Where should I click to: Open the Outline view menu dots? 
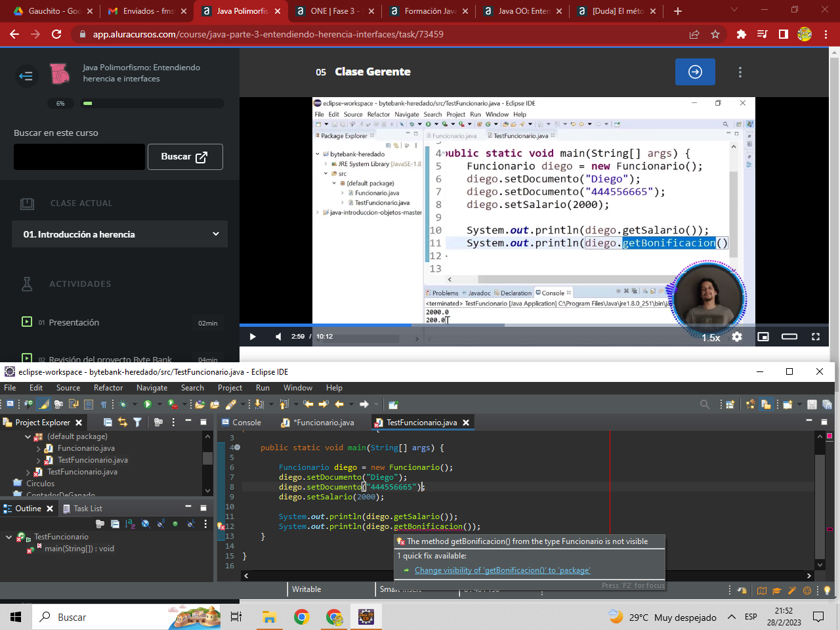pyautogui.click(x=205, y=524)
